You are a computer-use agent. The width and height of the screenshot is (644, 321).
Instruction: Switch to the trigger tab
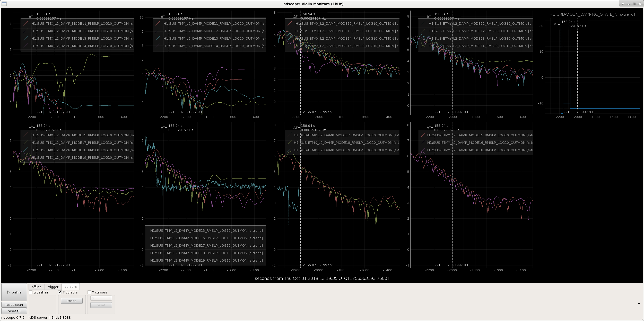53,287
